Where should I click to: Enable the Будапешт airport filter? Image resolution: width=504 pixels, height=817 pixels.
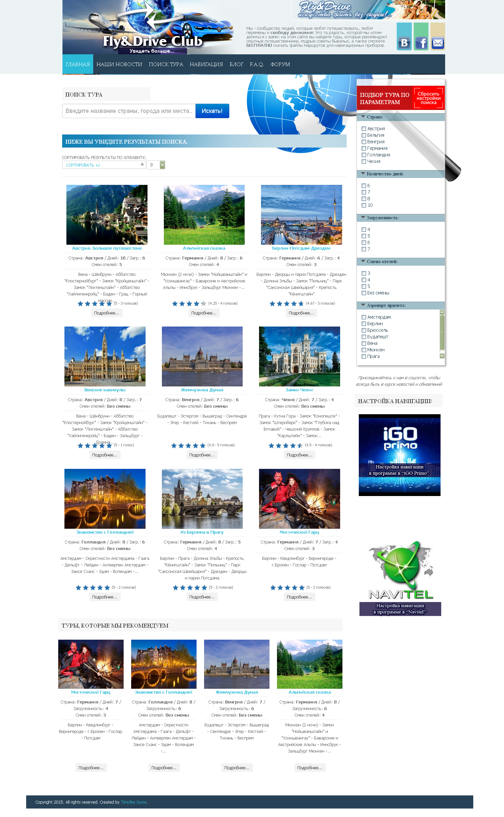(364, 337)
